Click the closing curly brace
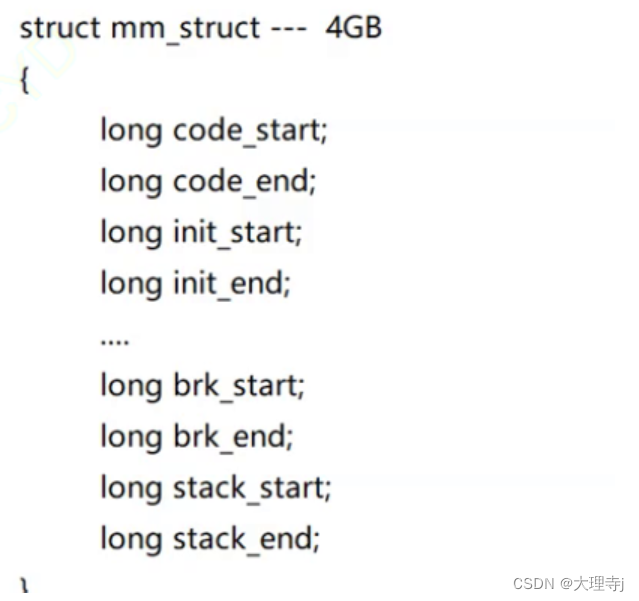The height and width of the screenshot is (601, 639). point(24,585)
